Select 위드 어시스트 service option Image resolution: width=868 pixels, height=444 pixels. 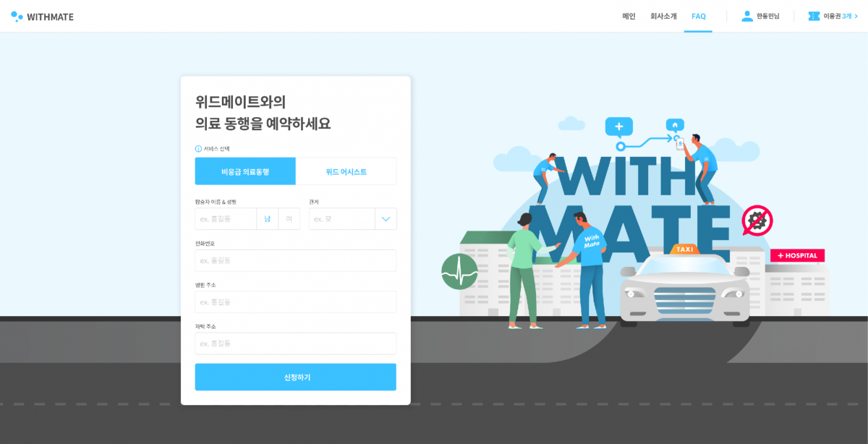(346, 171)
